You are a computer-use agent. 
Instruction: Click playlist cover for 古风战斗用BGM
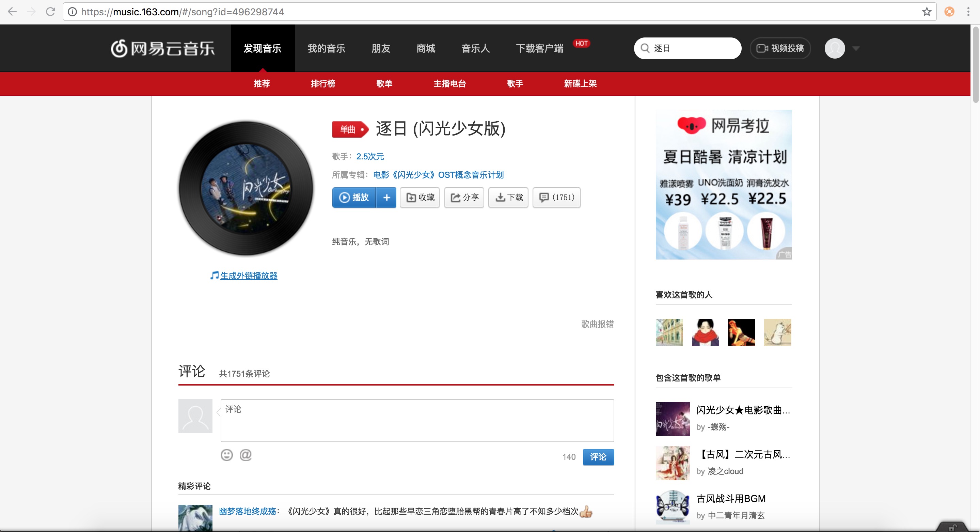coord(673,507)
